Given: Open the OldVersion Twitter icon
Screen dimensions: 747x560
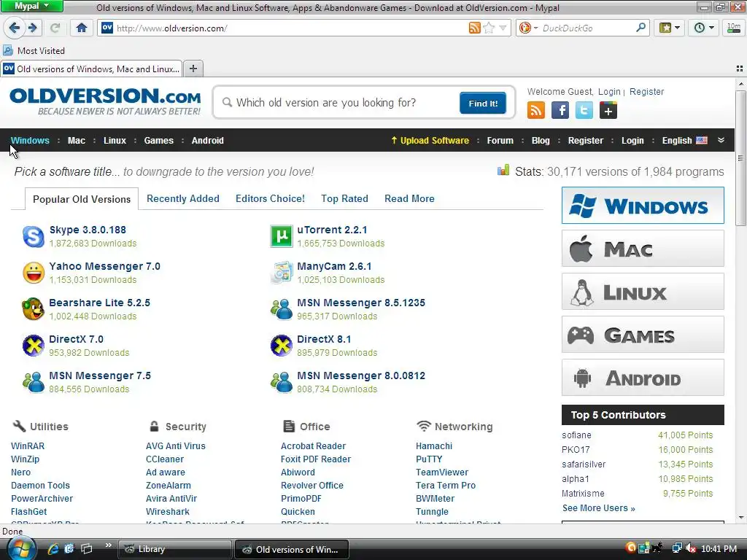Looking at the screenshot, I should point(584,111).
